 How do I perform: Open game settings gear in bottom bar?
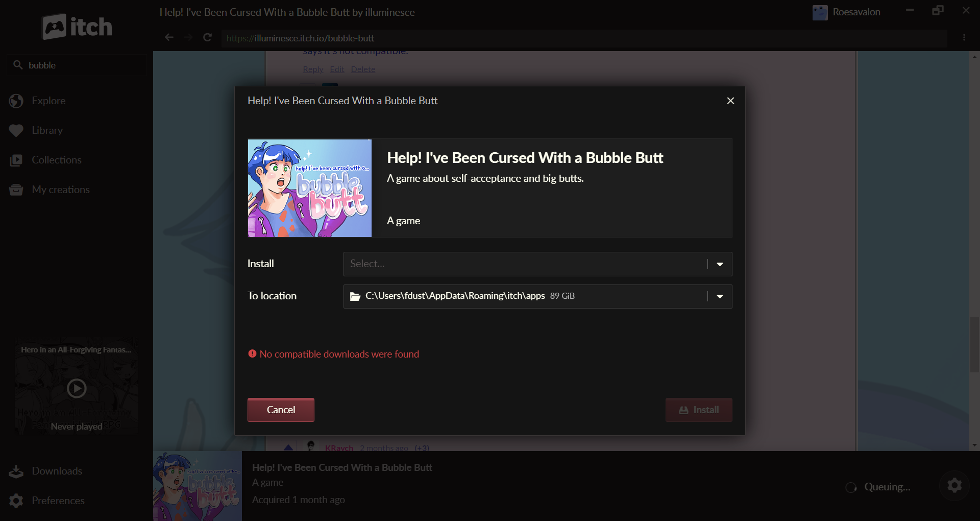click(954, 485)
